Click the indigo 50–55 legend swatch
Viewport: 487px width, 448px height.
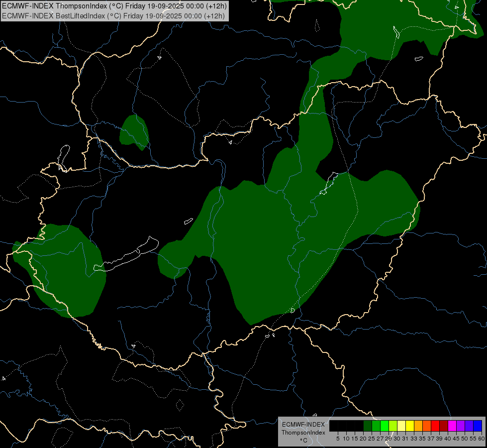469,426
